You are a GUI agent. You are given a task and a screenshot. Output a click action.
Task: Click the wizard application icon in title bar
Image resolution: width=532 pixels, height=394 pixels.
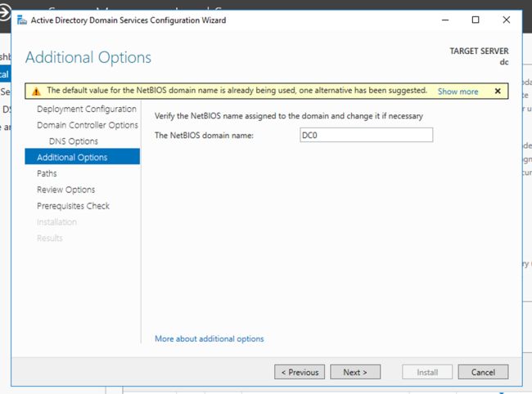click(x=22, y=20)
